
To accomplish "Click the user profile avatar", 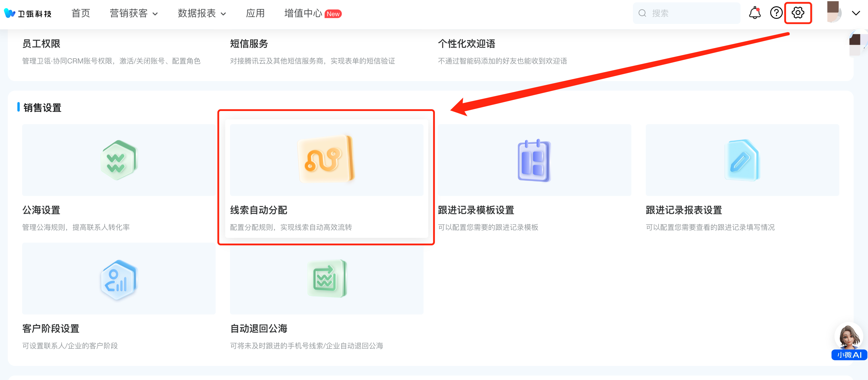I will tap(834, 12).
